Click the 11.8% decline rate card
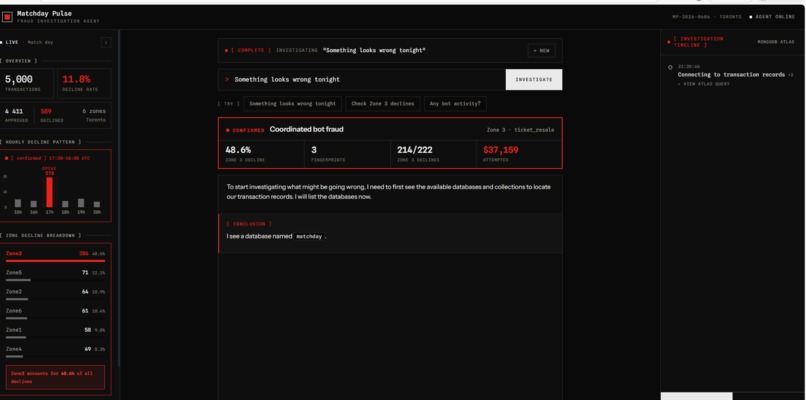The image size is (806, 400). [x=84, y=83]
